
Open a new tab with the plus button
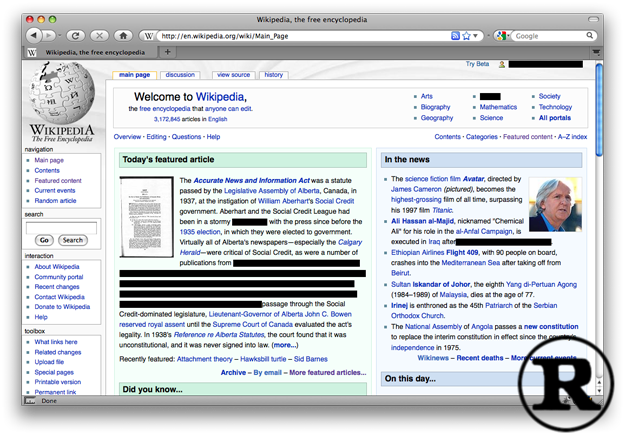point(167,52)
